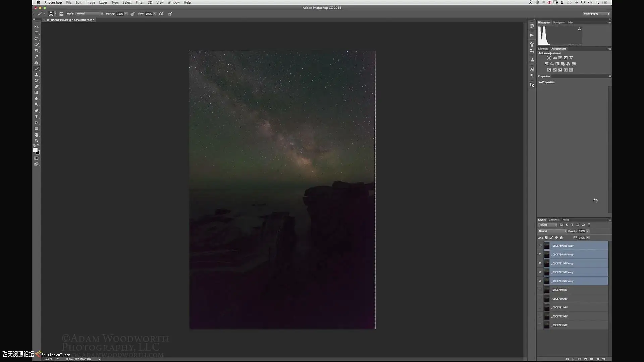Click the foreground color swatch
The image size is (644, 362).
(35, 150)
